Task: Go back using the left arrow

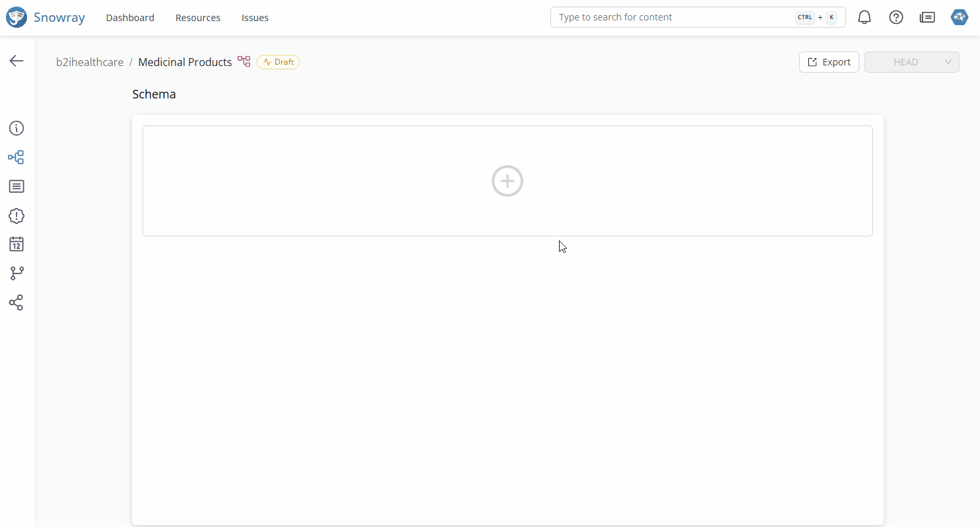Action: point(16,61)
